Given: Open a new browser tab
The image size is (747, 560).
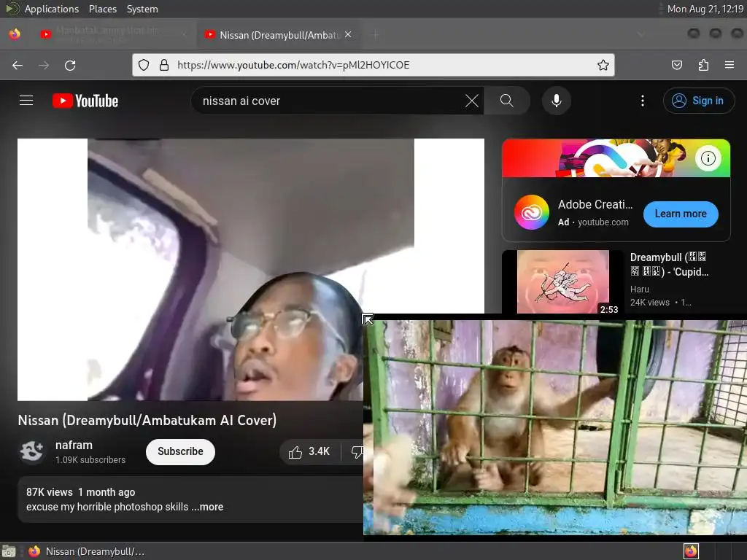Looking at the screenshot, I should click(x=376, y=34).
